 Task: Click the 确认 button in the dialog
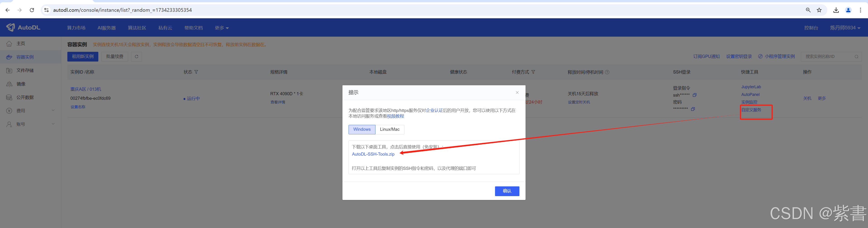point(507,191)
